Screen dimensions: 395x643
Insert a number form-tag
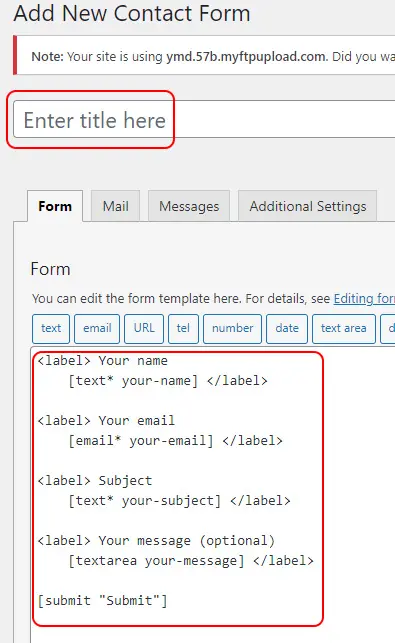[233, 328]
